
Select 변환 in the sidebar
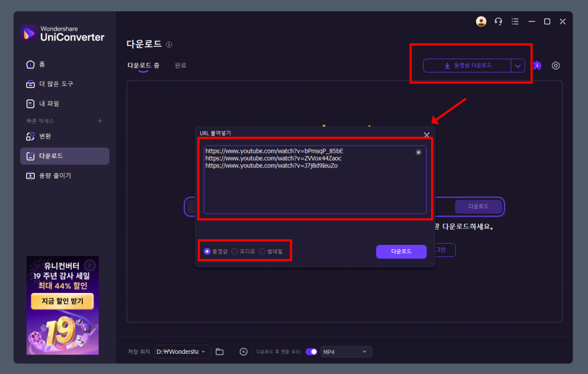pos(65,136)
